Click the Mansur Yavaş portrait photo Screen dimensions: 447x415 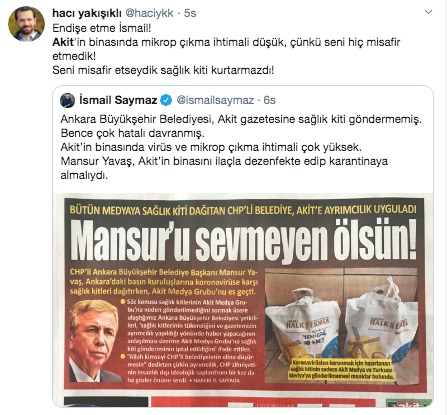pos(95,341)
